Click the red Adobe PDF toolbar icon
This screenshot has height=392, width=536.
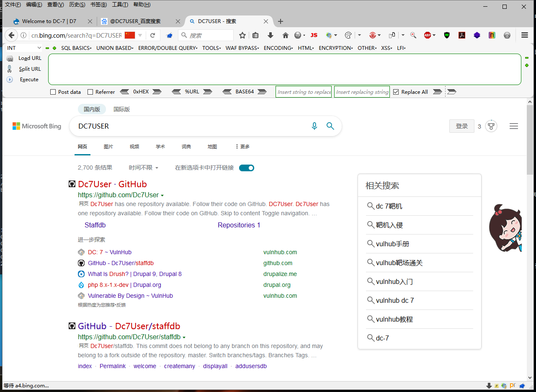(x=462, y=35)
